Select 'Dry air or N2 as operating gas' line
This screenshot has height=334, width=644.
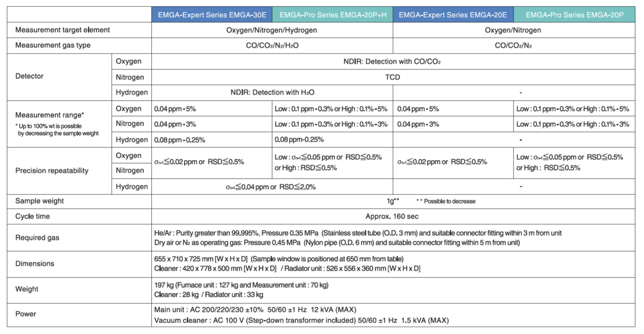click(337, 242)
